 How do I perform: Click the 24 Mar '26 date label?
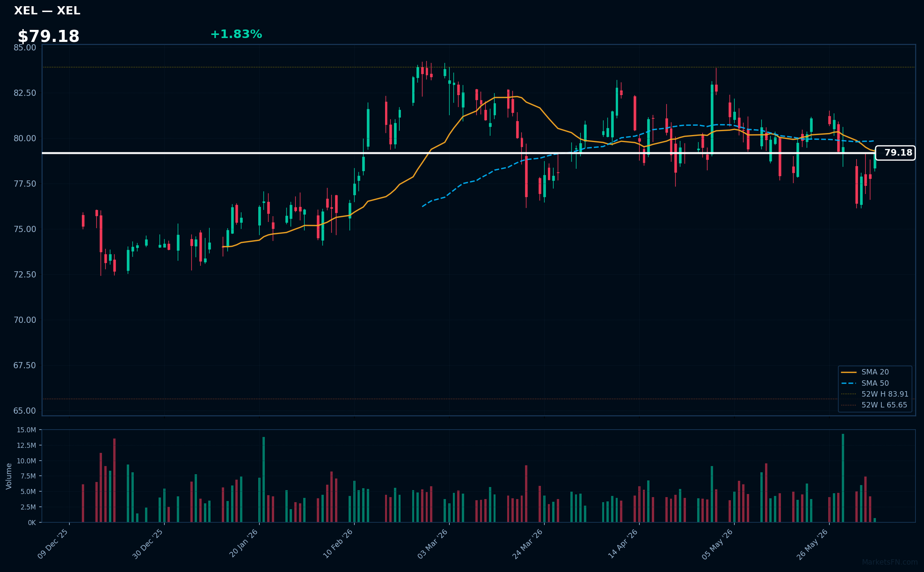click(x=528, y=544)
